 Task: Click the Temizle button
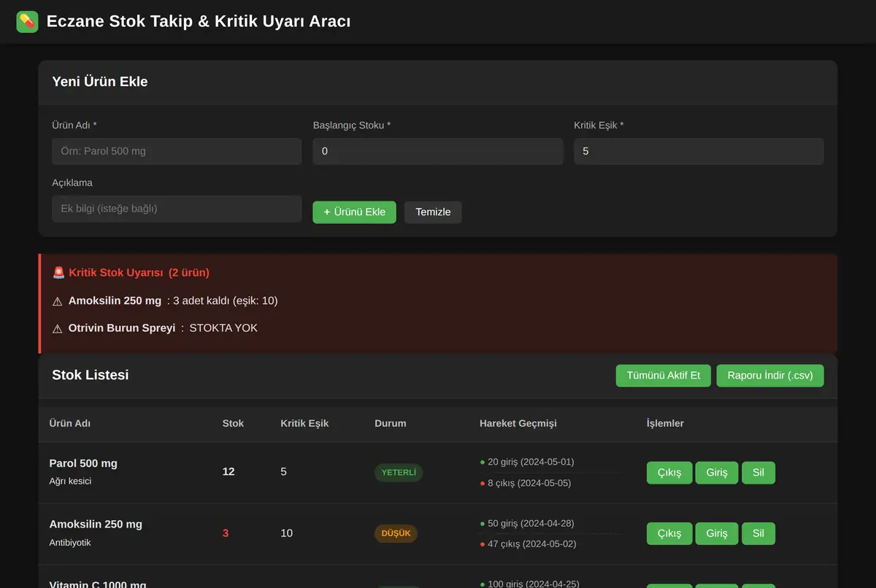(433, 212)
